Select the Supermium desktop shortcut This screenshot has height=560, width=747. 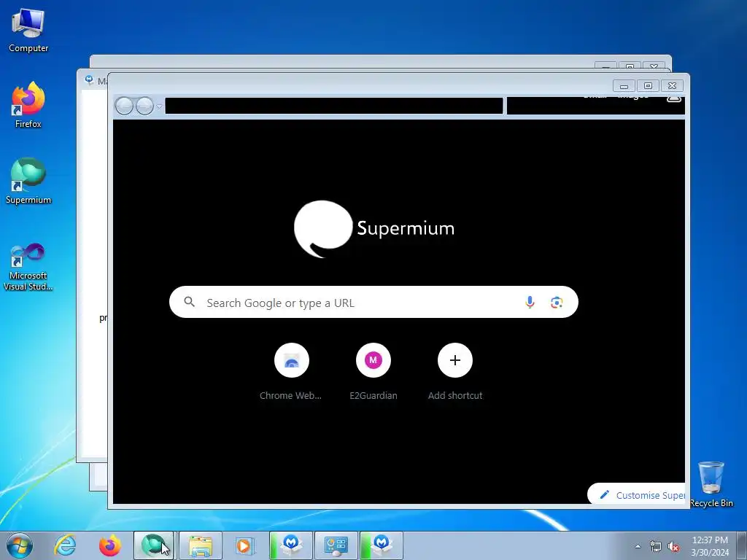coord(28,182)
